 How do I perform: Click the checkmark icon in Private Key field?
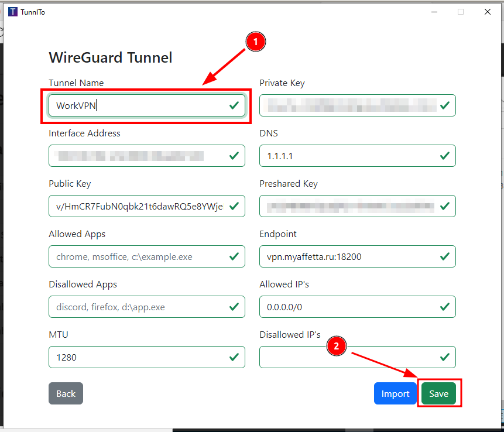[444, 105]
